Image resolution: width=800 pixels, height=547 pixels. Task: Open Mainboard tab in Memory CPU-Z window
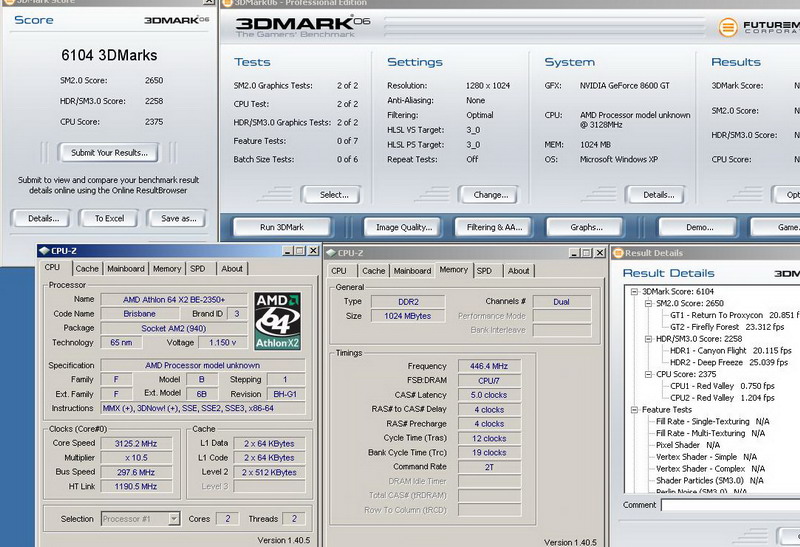[412, 271]
